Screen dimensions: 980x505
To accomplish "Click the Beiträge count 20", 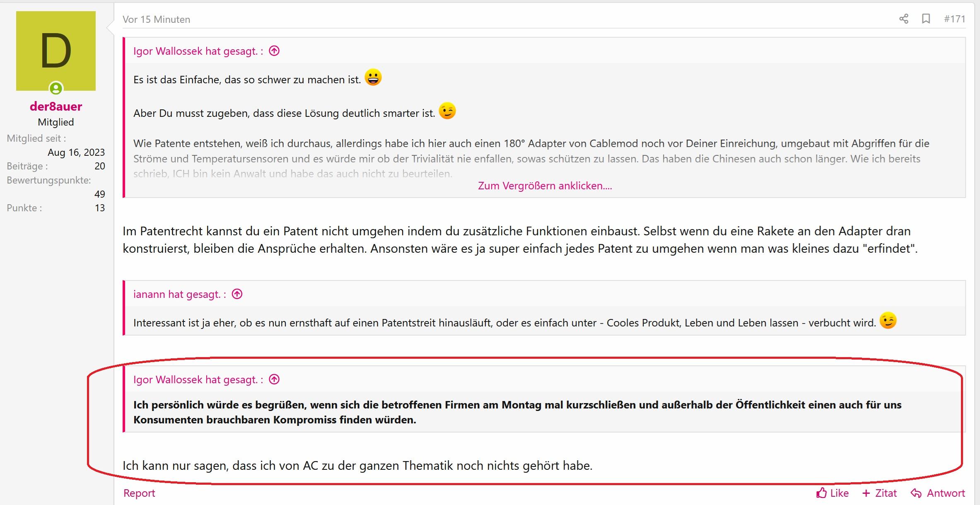I will click(99, 166).
